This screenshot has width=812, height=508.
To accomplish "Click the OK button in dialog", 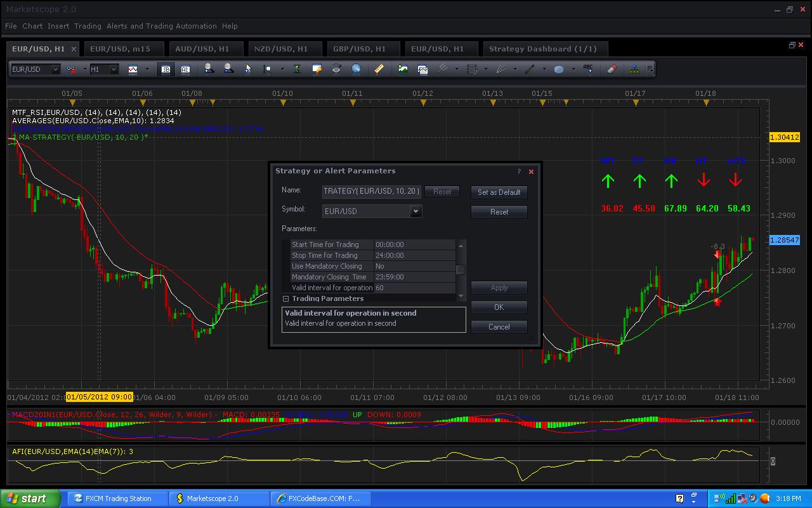I will tap(499, 307).
